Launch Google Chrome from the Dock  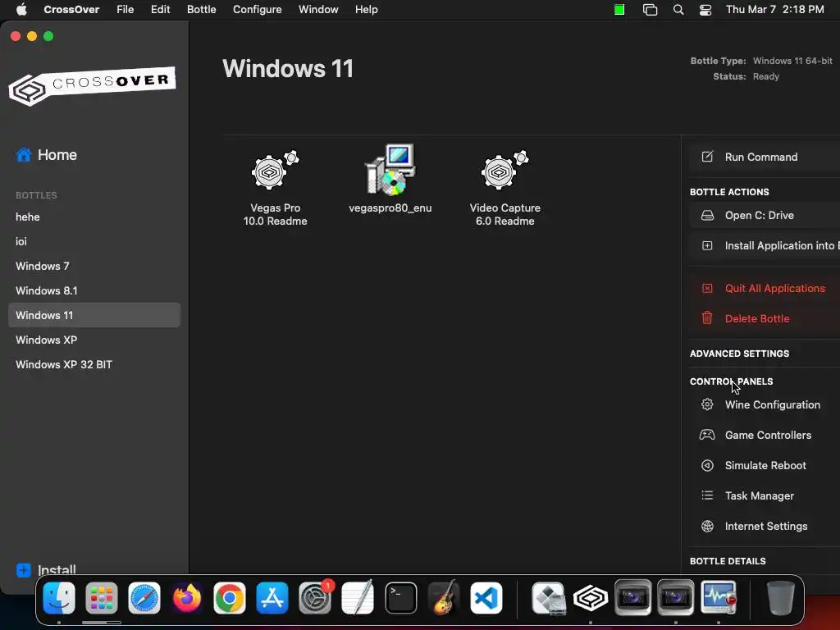[x=230, y=598]
